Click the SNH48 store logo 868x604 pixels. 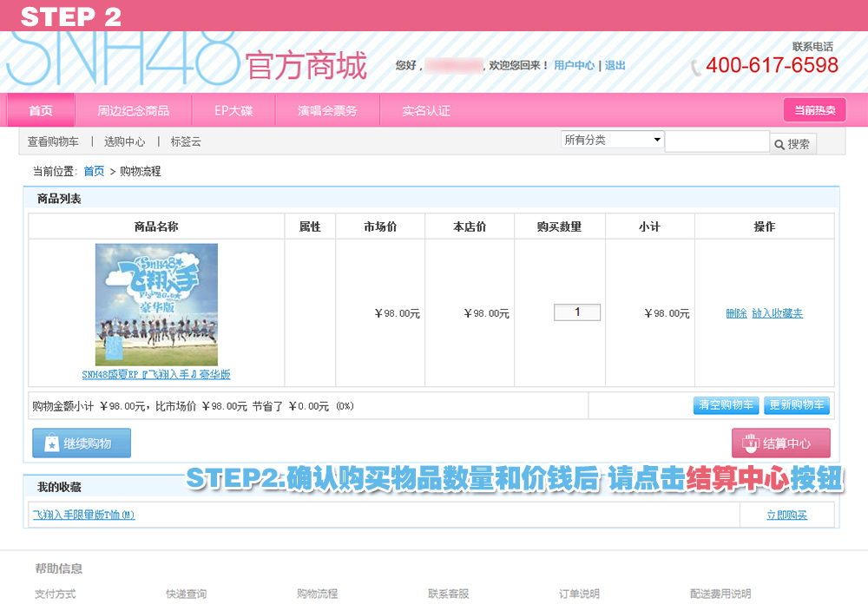pos(187,60)
